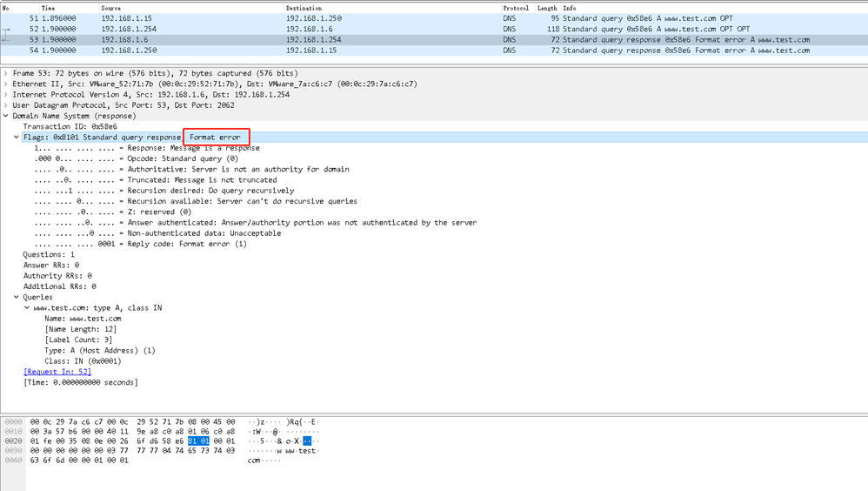Expand User Datagram Protocol section
This screenshot has height=491, width=868.
(x=5, y=105)
